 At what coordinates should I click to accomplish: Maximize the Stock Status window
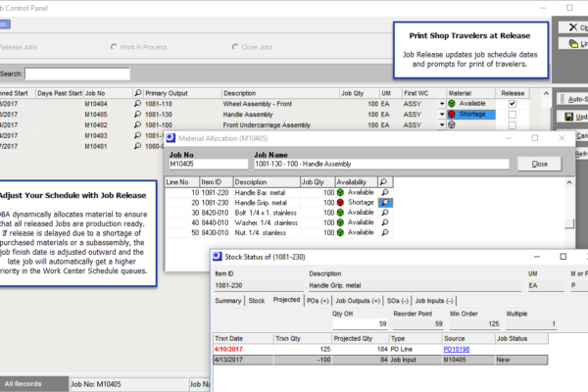coord(563,257)
